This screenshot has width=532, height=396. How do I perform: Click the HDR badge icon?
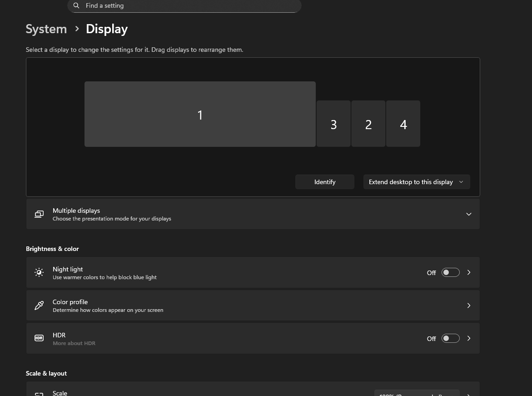pyautogui.click(x=39, y=338)
